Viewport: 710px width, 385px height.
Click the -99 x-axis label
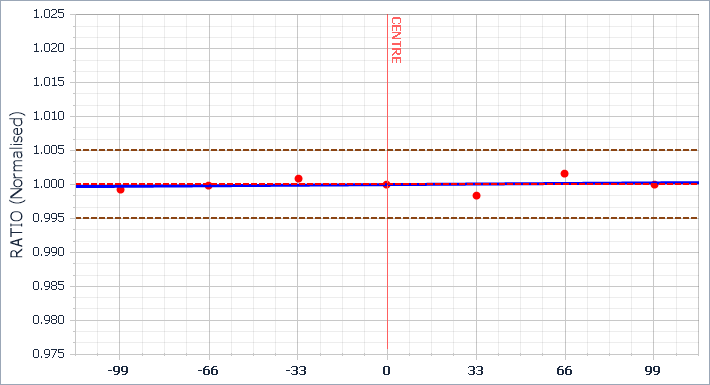coord(118,371)
